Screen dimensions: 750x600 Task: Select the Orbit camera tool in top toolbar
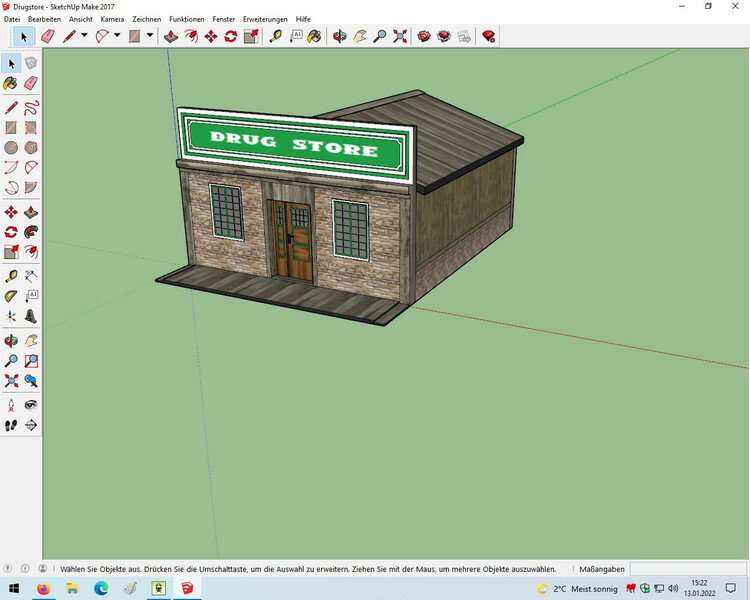tap(339, 36)
